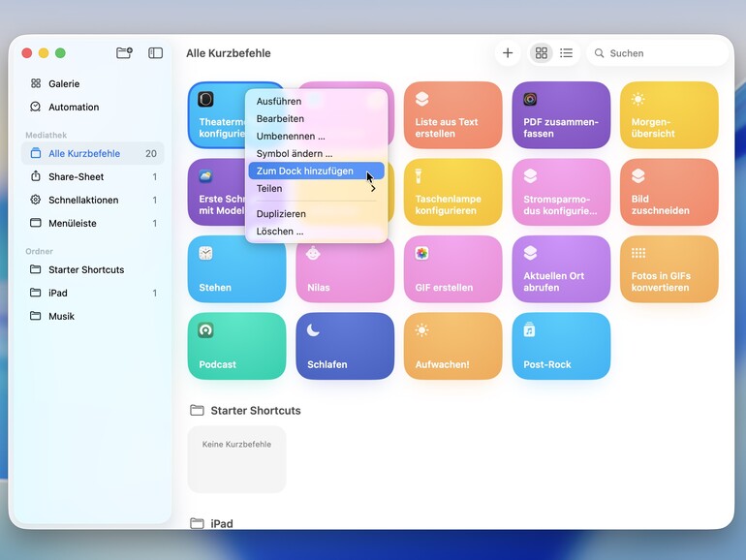Create a new shortcut with plus button
746x560 pixels.
(508, 53)
